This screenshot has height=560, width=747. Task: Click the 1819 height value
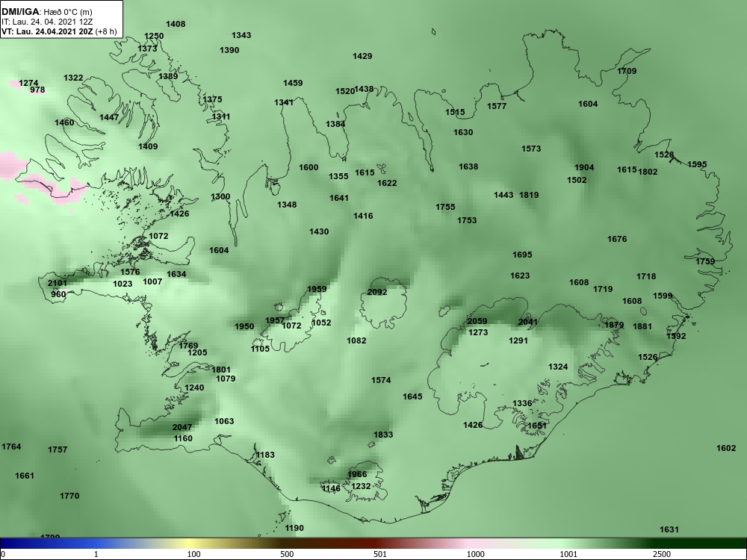pos(529,195)
